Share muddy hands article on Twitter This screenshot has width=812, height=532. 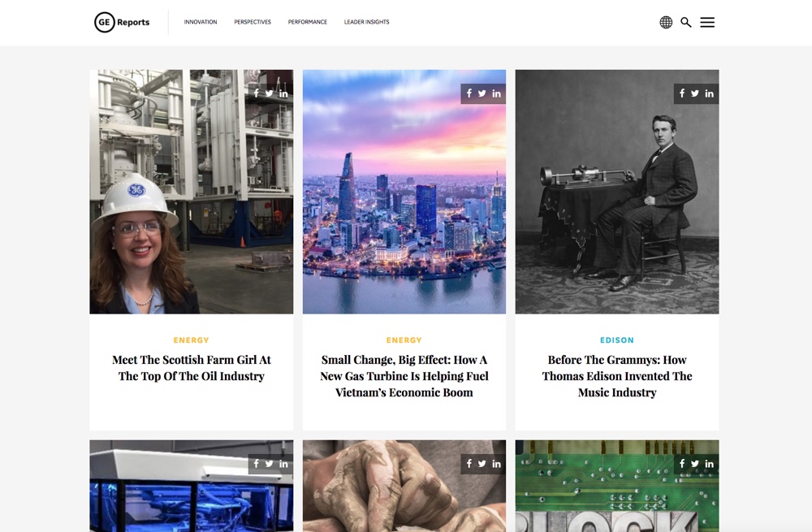tap(482, 464)
